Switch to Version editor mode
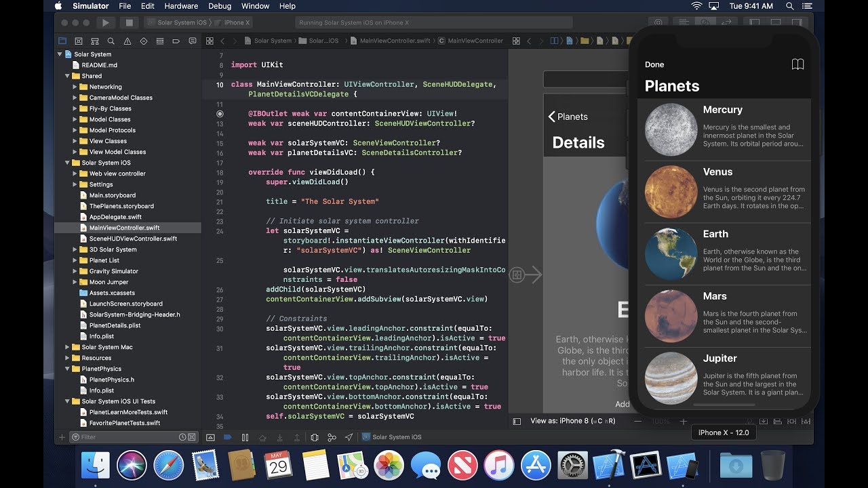 pos(726,22)
